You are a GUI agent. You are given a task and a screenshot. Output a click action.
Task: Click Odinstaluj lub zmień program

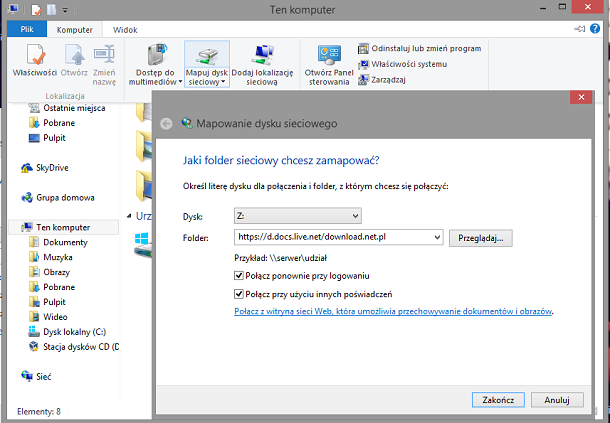[419, 49]
